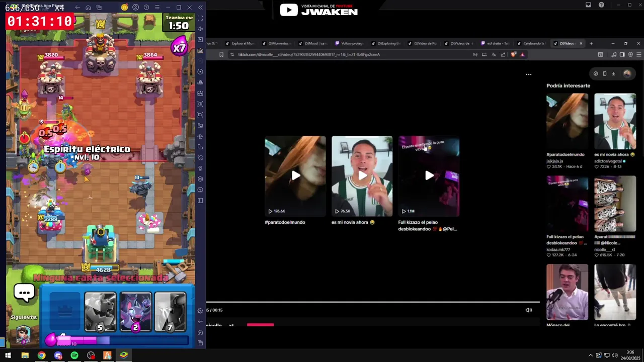The height and width of the screenshot is (362, 644).
Task: Click the elixir bar in Clash Royale
Action: click(118, 341)
